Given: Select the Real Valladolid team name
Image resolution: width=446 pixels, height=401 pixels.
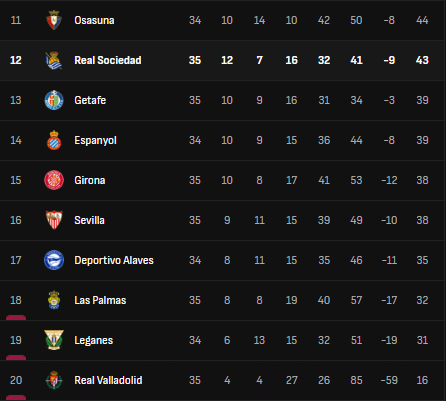Looking at the screenshot, I should [108, 380].
